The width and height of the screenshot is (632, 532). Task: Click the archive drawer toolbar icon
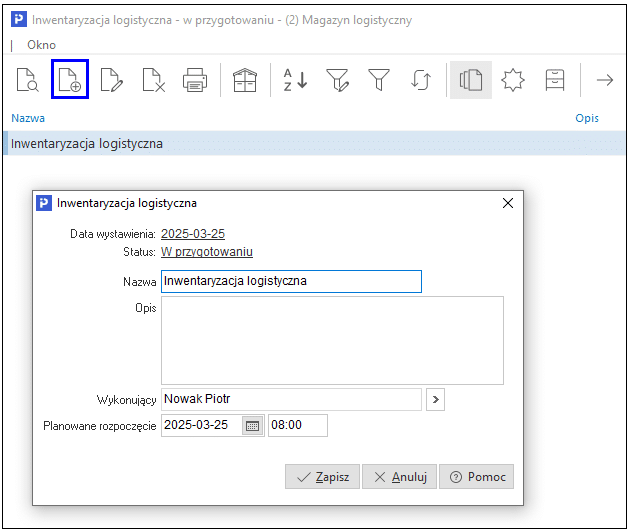pyautogui.click(x=555, y=80)
